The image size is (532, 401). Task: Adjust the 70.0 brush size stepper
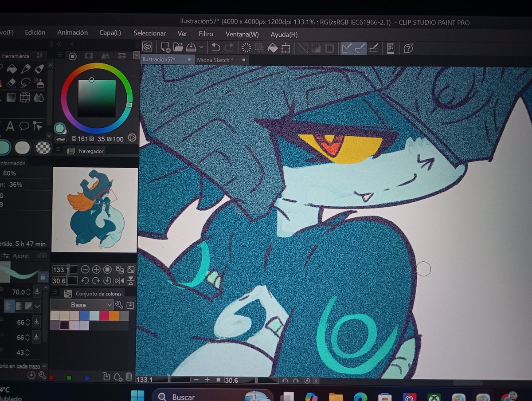[27, 292]
